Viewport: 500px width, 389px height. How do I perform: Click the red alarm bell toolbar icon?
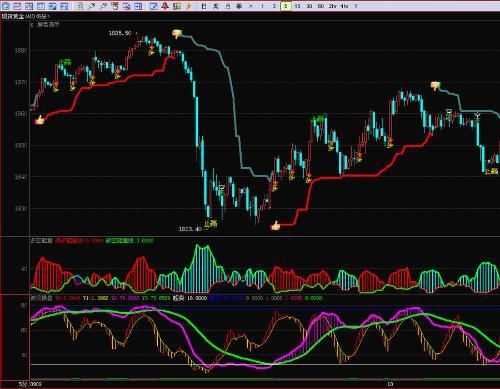(x=165, y=6)
